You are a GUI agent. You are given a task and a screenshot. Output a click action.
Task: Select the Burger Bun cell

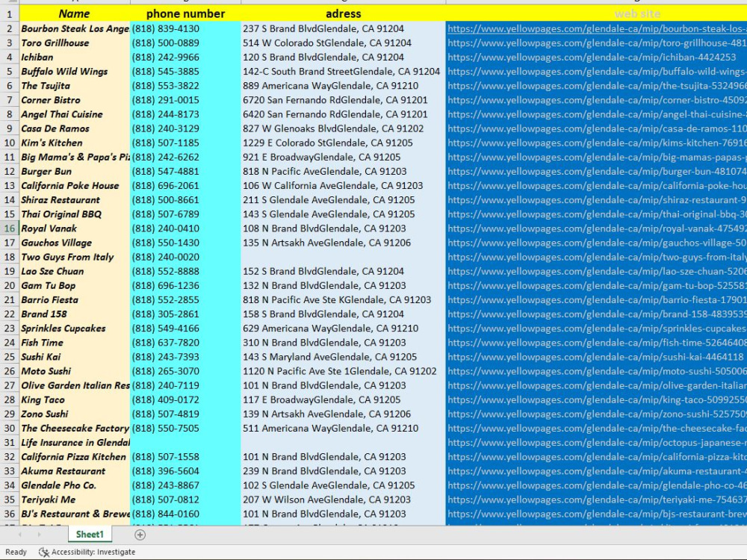tap(74, 172)
